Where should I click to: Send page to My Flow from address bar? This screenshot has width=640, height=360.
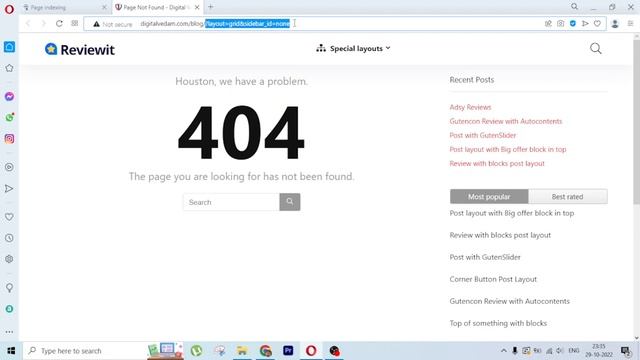(585, 24)
